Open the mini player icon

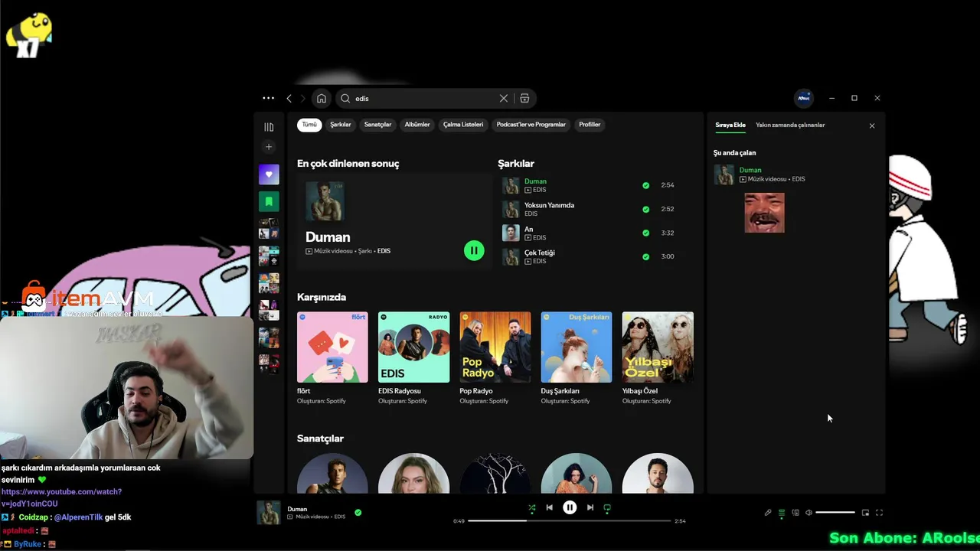(865, 513)
